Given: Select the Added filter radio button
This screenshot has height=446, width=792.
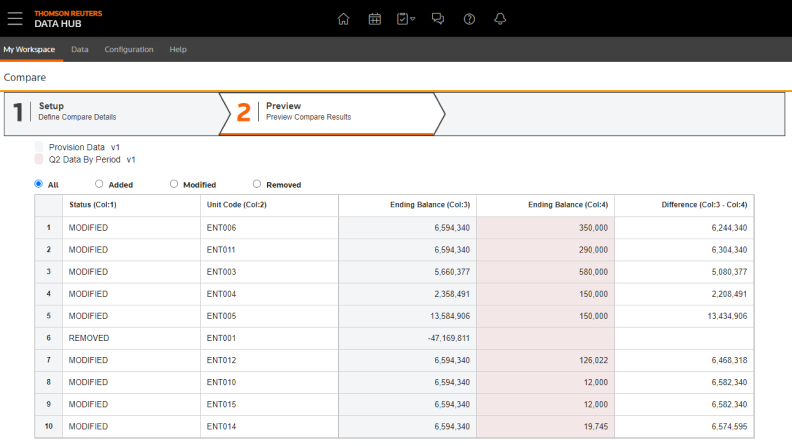Looking at the screenshot, I should coord(99,184).
